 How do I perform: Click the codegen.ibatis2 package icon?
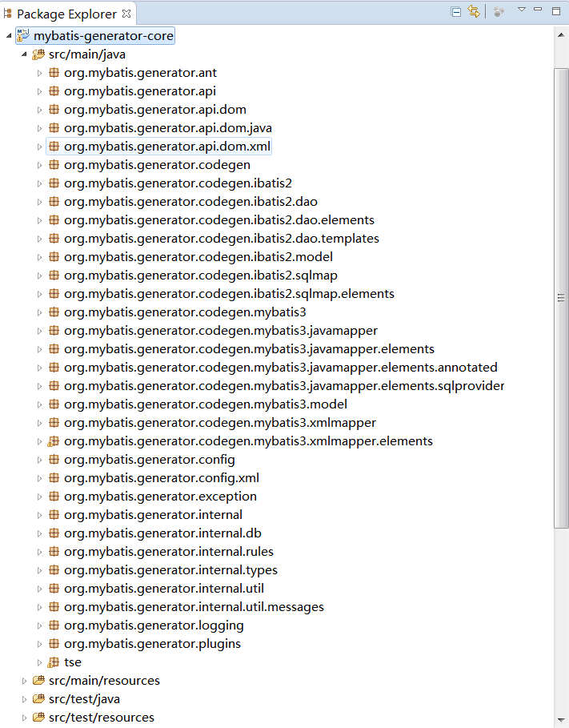click(54, 183)
